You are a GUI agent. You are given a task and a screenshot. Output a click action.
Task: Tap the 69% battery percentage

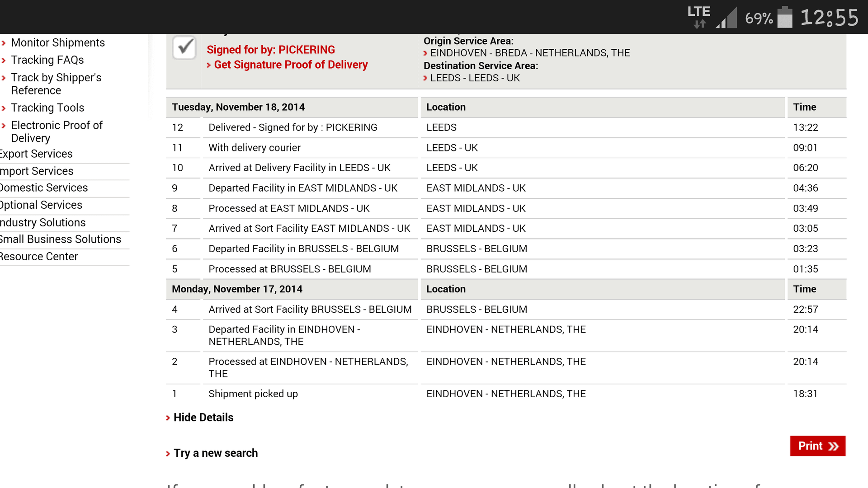tap(759, 19)
